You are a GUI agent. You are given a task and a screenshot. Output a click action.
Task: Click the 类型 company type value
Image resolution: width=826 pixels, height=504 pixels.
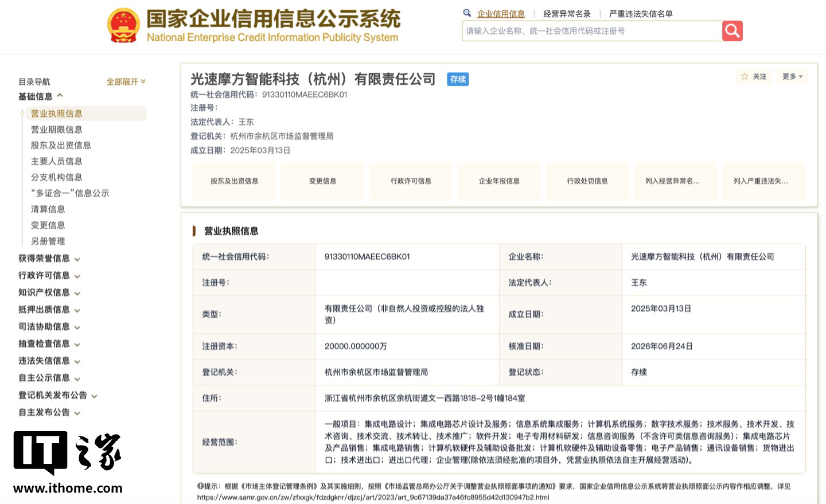pos(404,314)
